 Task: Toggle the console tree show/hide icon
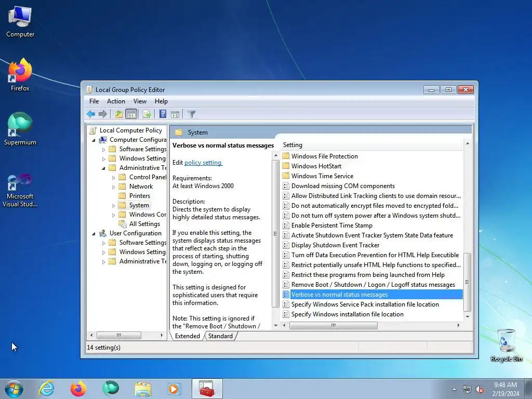coord(131,114)
